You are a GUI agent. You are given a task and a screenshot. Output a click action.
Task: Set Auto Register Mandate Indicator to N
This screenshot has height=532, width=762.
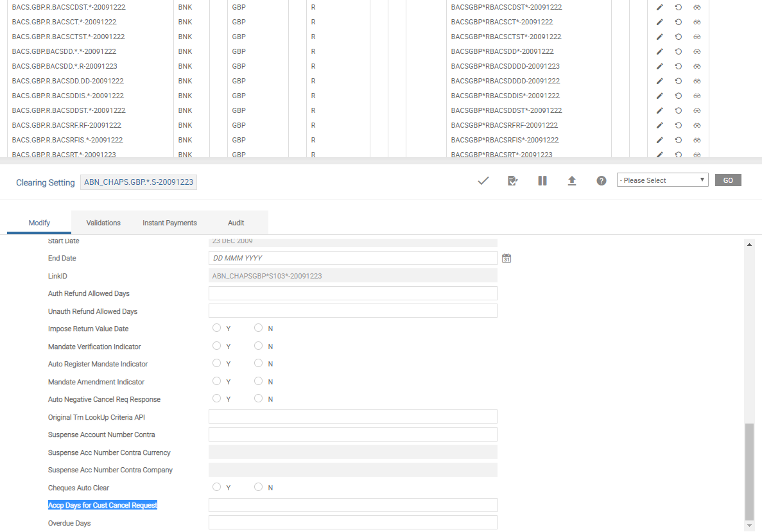pos(259,363)
